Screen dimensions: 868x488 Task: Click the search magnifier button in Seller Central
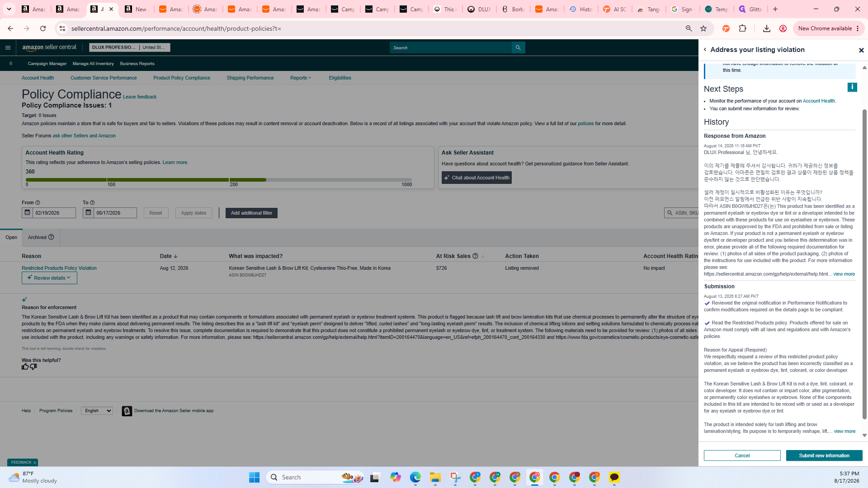pyautogui.click(x=518, y=47)
